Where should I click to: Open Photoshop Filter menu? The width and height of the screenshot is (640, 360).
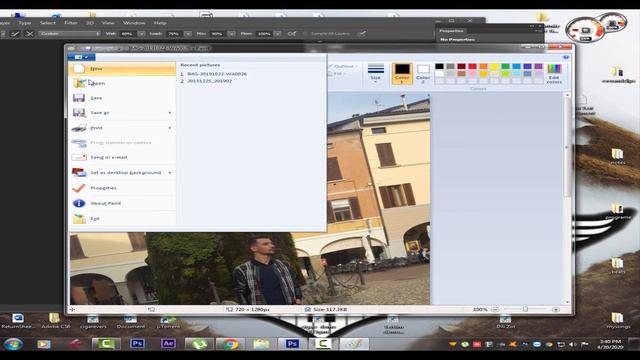pos(71,23)
